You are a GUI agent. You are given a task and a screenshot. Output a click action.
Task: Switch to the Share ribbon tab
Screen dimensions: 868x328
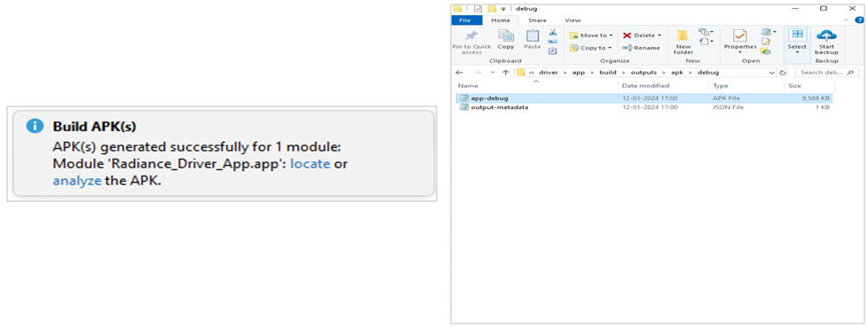click(537, 20)
